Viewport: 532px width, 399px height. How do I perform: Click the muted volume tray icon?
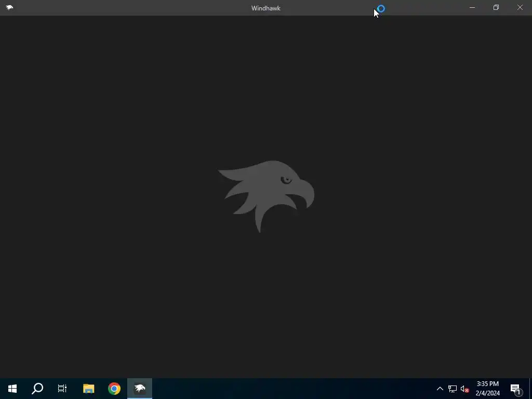(x=464, y=389)
